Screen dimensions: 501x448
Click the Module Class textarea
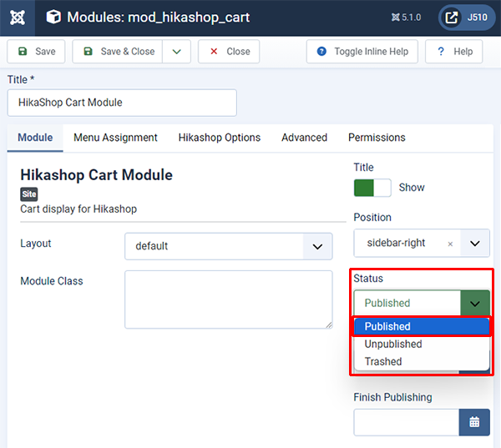229,300
